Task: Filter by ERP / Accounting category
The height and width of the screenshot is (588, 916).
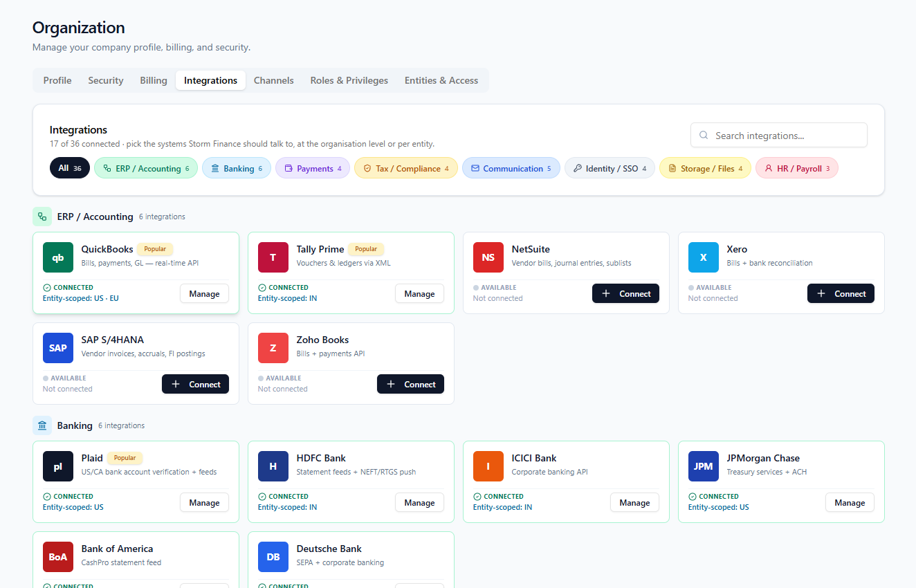Action: [146, 168]
